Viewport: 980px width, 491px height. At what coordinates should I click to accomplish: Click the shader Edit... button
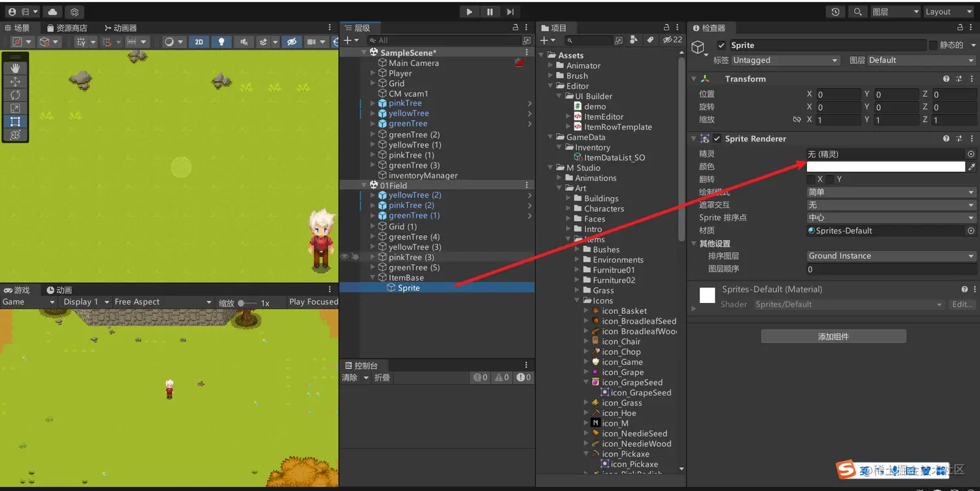[962, 304]
